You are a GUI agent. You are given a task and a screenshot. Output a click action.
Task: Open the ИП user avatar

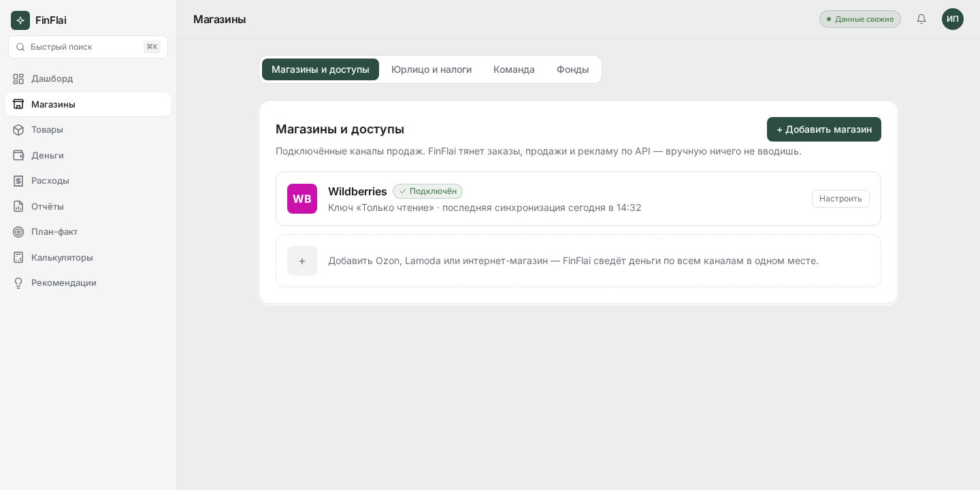click(x=953, y=19)
